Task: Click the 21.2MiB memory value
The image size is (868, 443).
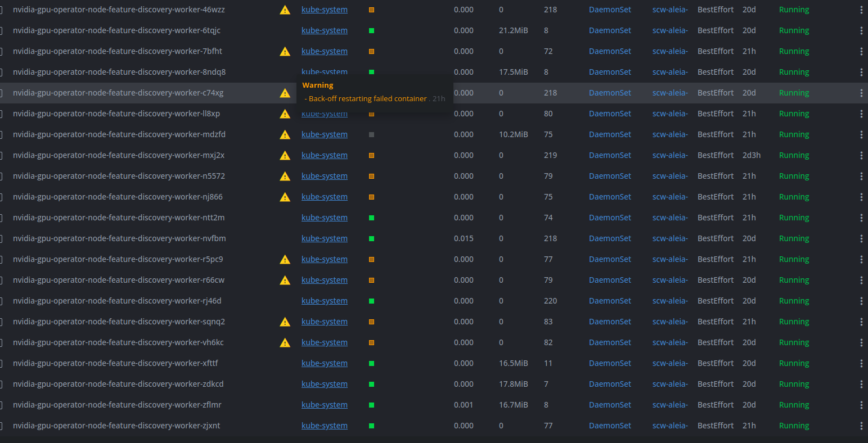Action: pos(514,30)
